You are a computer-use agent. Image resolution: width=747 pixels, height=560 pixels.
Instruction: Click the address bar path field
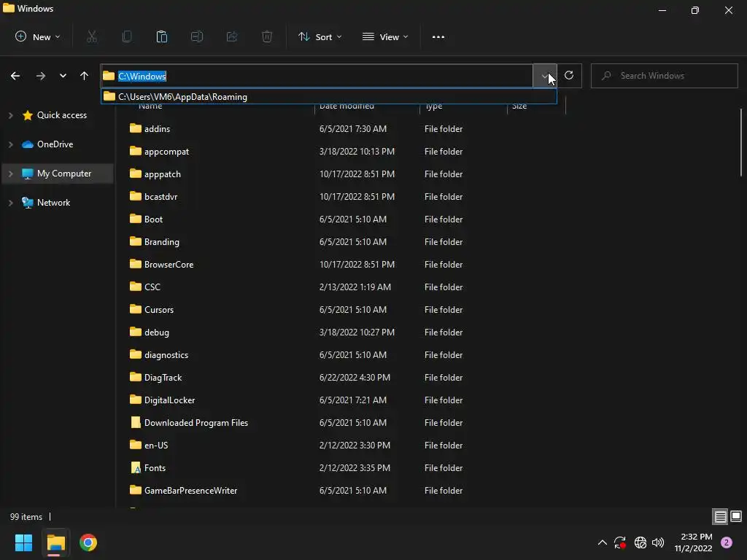click(317, 76)
